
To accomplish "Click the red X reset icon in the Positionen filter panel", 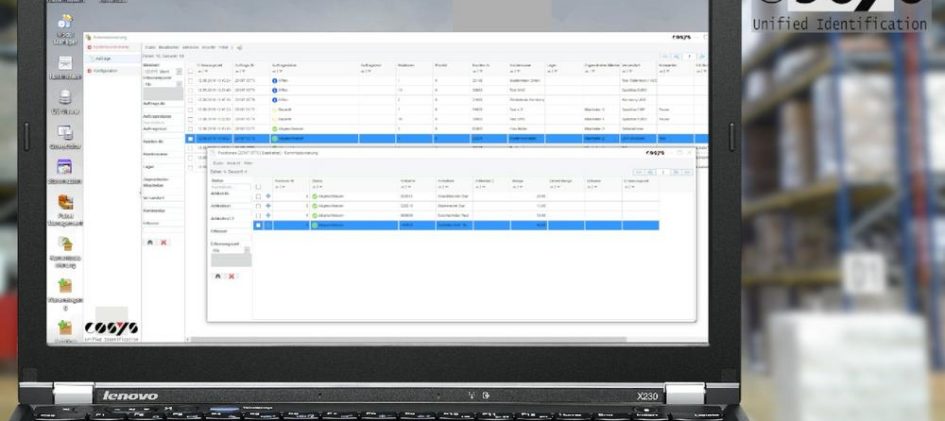I will (232, 276).
